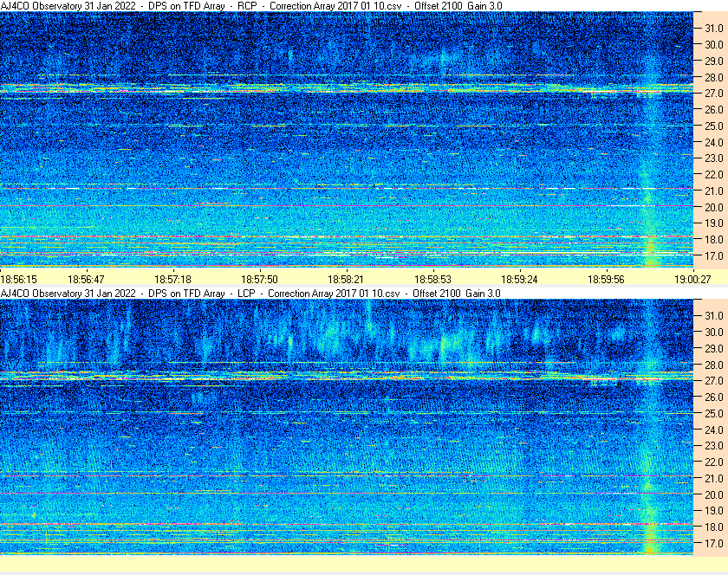Click 'Gain 3.0' in the RCP title
Image resolution: width=728 pixels, height=575 pixels.
484,6
